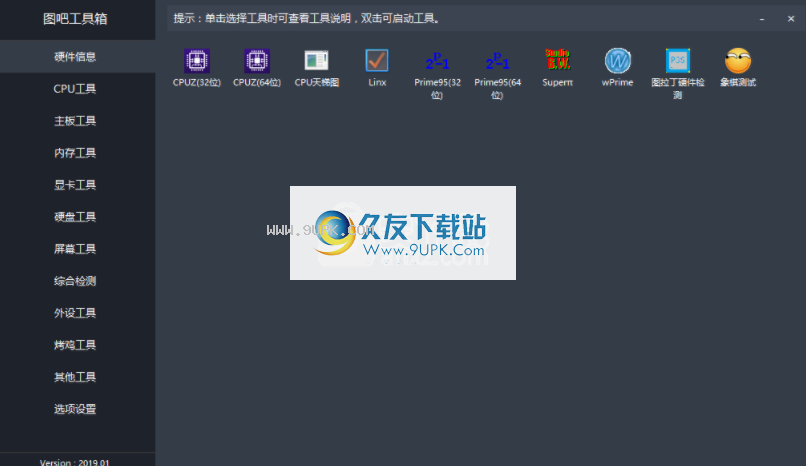Screen dimensions: 806x466
Task: Close the 图吧工具箱 window
Action: point(791,19)
